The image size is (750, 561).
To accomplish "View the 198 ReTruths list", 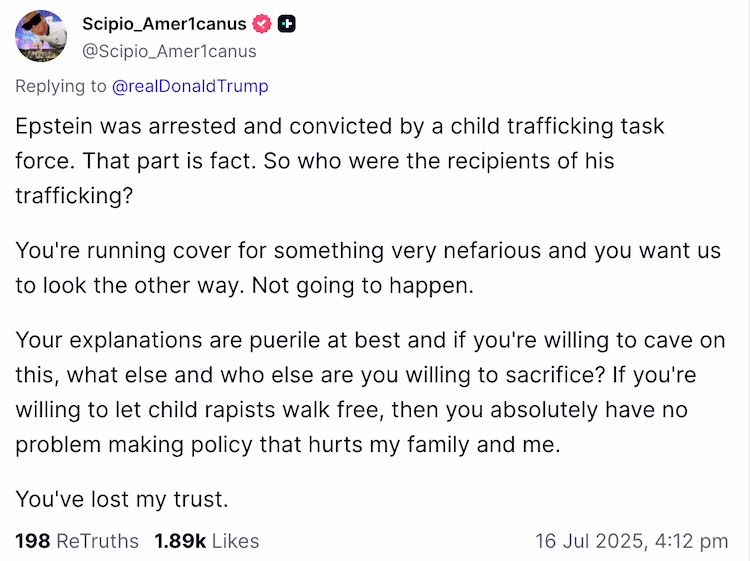I will tap(77, 541).
